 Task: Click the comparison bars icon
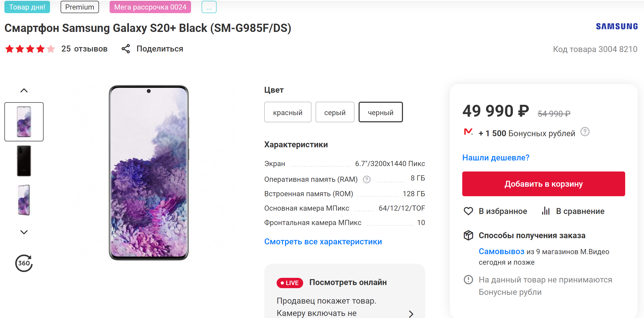click(x=546, y=211)
